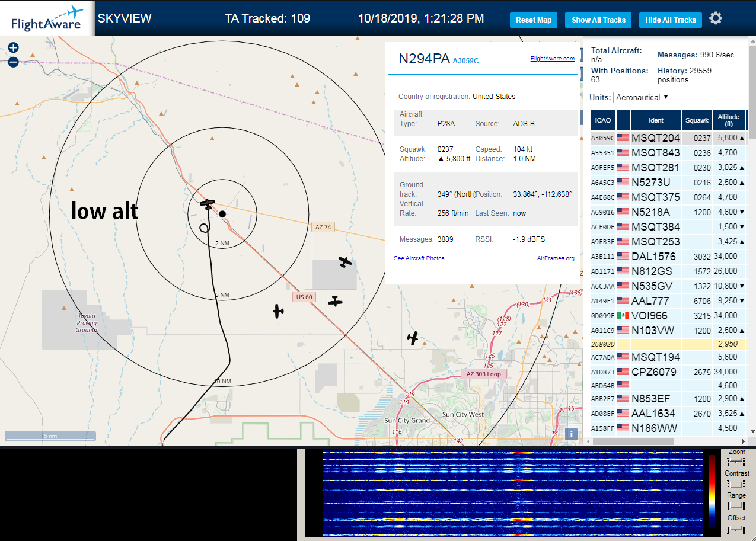Click the Sun City West map label
This screenshot has width=756, height=541.
(x=463, y=414)
